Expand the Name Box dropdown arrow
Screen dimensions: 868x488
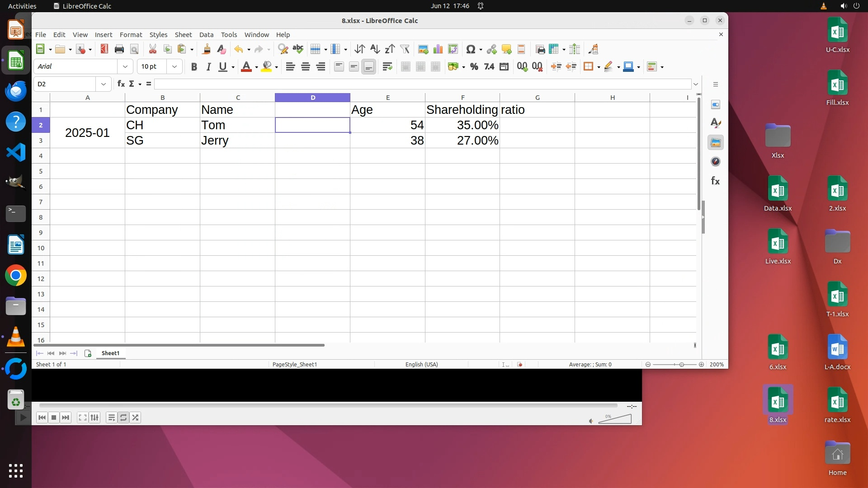[x=104, y=84]
